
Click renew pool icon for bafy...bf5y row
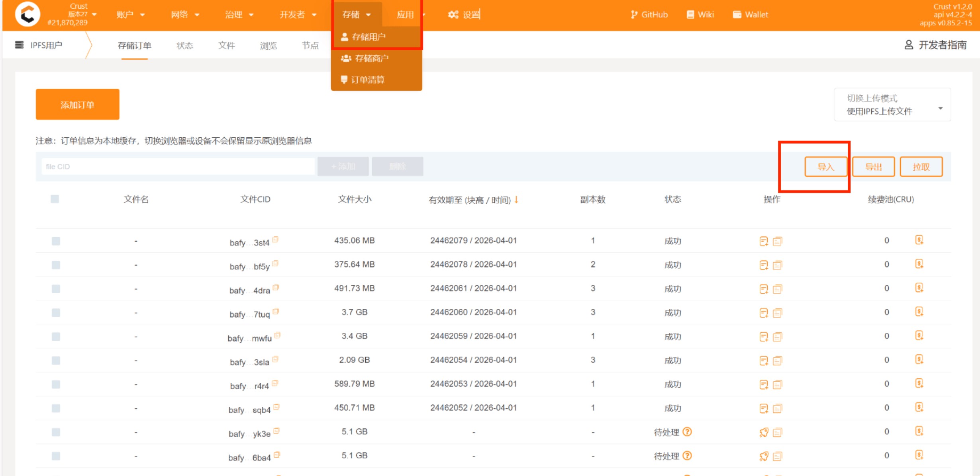[x=919, y=264]
